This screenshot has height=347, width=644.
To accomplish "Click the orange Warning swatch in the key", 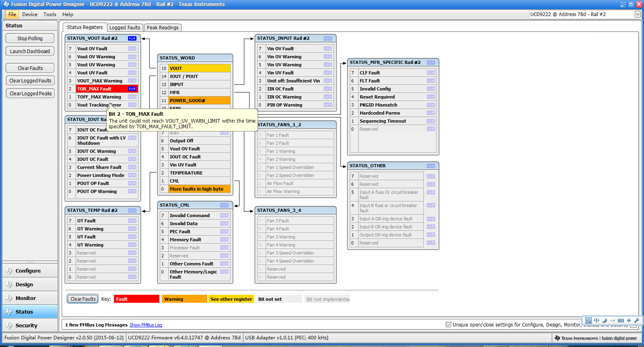I will coord(184,299).
